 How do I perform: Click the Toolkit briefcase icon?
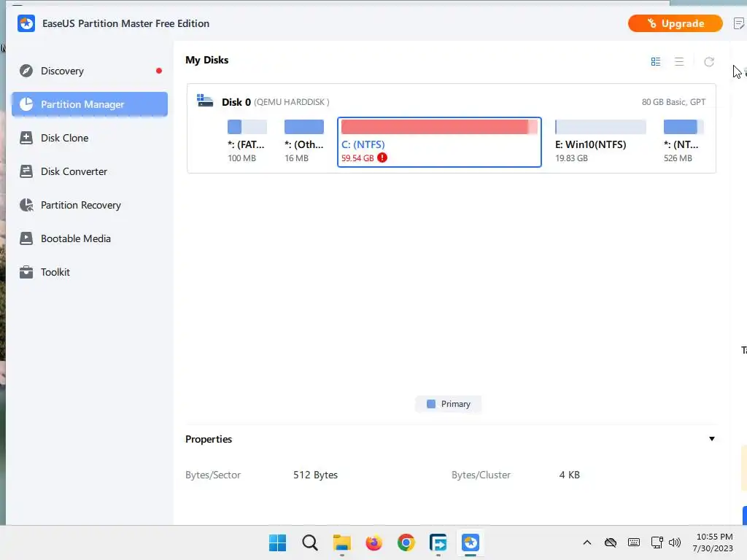(x=26, y=273)
